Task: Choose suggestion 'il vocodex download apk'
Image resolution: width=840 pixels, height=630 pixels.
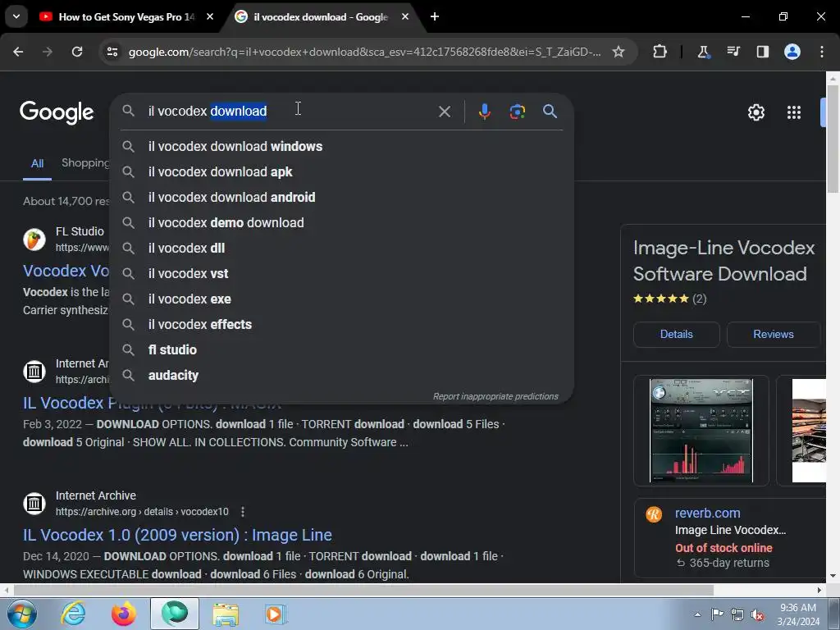Action: click(341, 172)
